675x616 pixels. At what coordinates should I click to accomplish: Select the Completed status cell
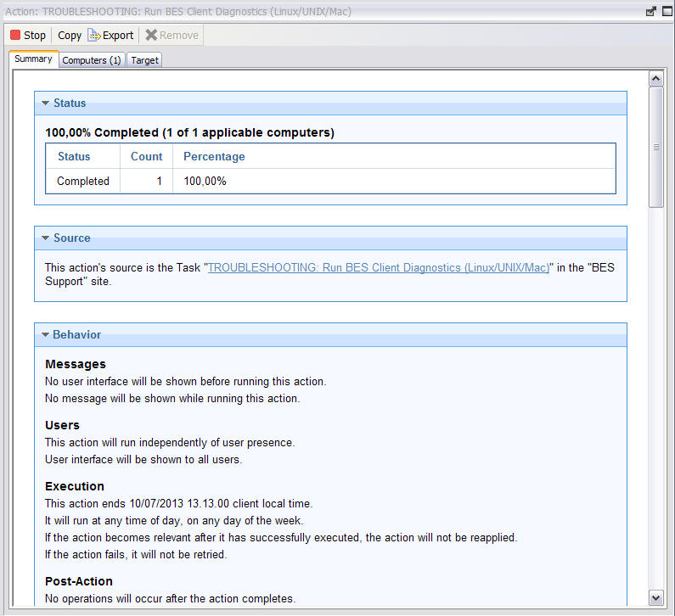[x=83, y=181]
